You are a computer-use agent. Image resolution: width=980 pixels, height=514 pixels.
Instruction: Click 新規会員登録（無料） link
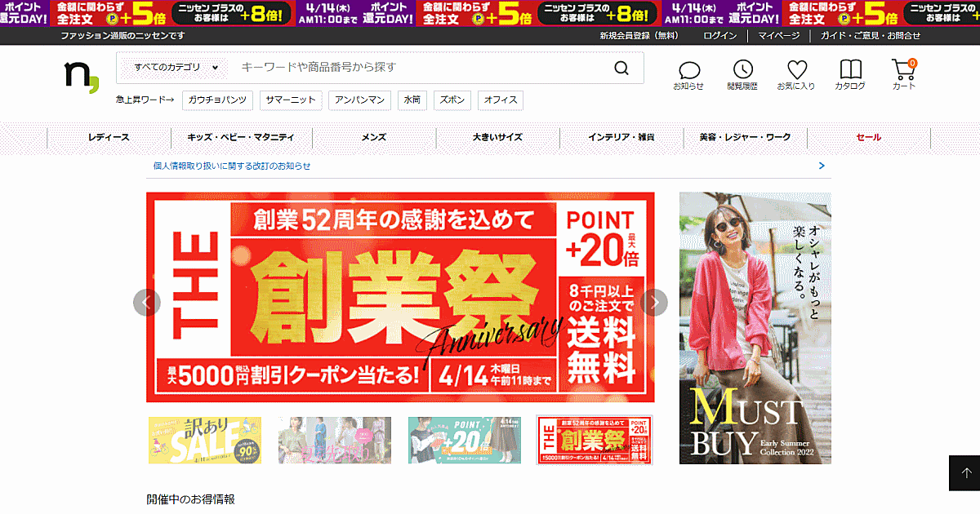pyautogui.click(x=639, y=36)
